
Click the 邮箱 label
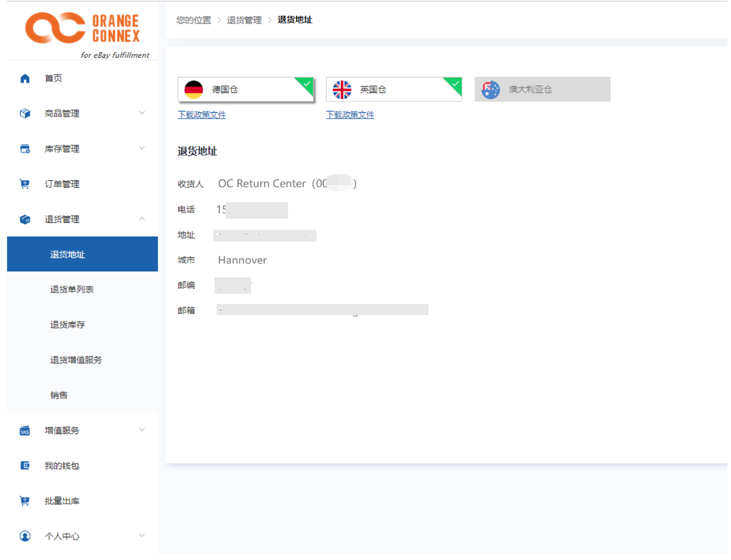pyautogui.click(x=186, y=310)
